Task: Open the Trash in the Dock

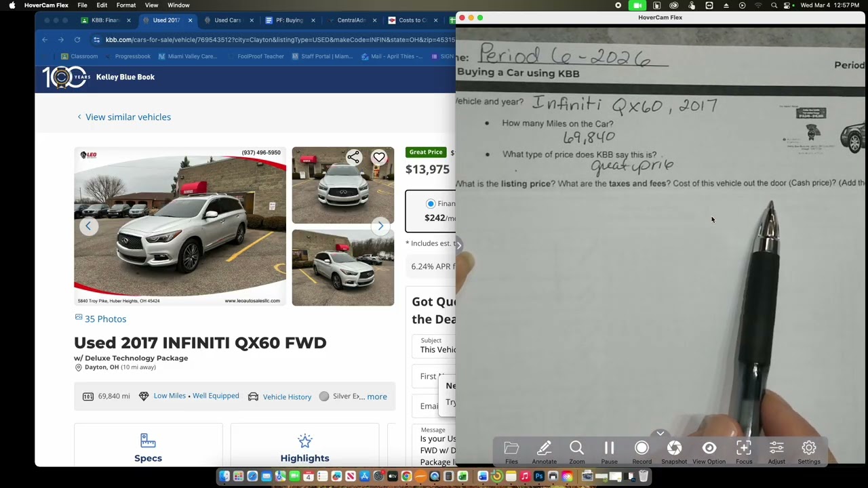Action: point(644,476)
